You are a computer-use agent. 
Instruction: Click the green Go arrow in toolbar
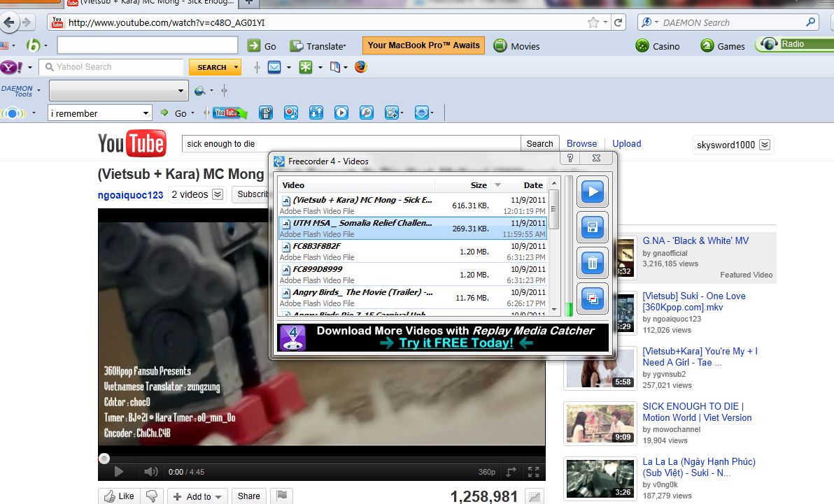(254, 45)
